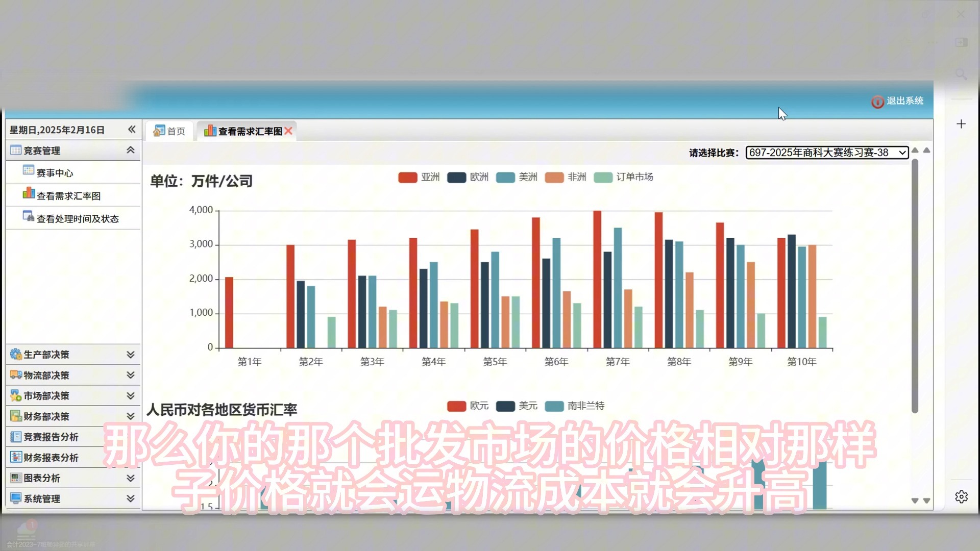The width and height of the screenshot is (980, 551).
Task: Open 竞赛报告分析 in sidebar
Action: click(x=51, y=437)
